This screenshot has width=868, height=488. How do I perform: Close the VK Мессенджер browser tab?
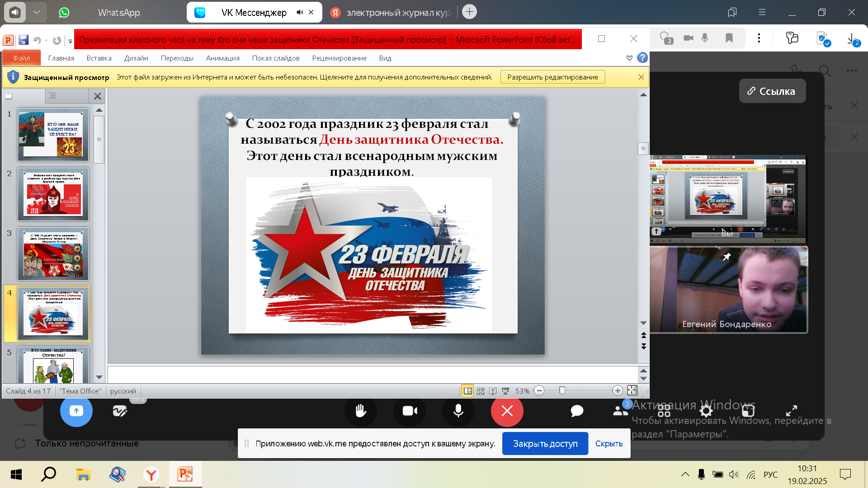pos(311,13)
